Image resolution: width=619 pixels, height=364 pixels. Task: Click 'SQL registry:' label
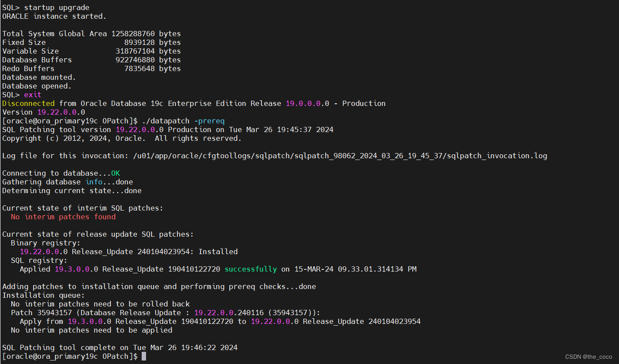[x=39, y=260]
